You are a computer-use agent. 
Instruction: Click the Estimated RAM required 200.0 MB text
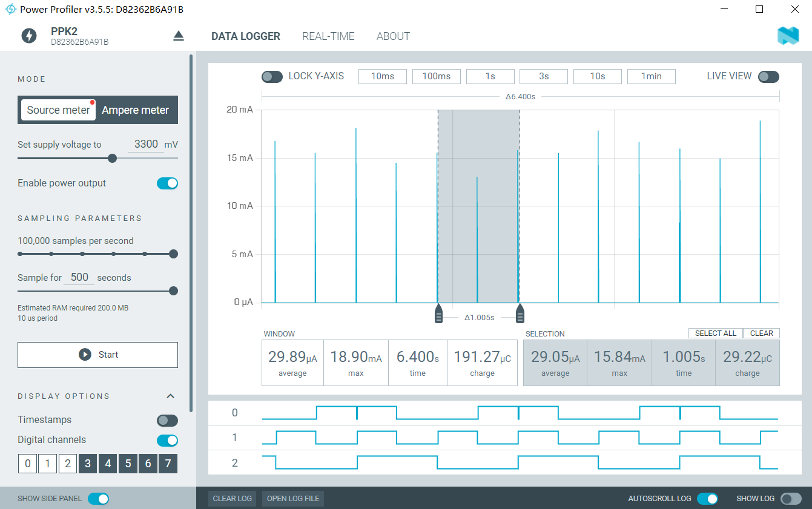pyautogui.click(x=73, y=308)
